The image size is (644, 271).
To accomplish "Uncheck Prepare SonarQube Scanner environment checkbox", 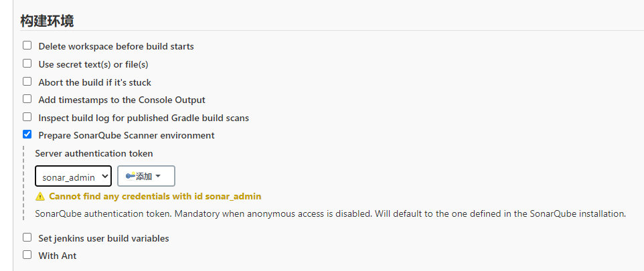I will 27,134.
